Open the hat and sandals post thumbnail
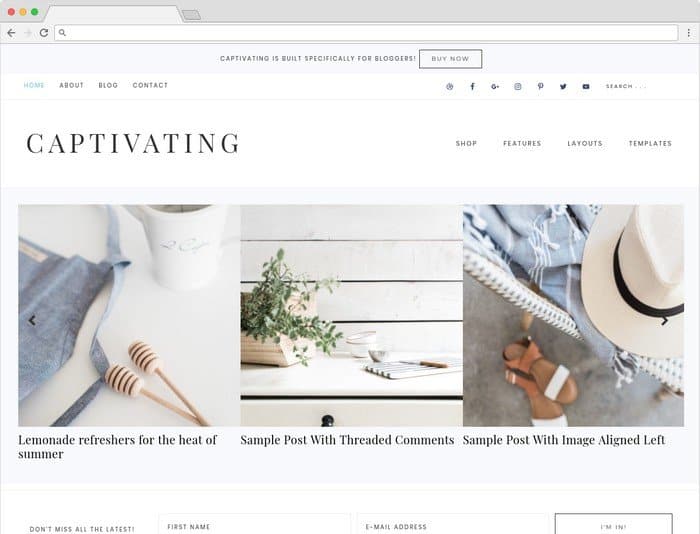 click(x=573, y=315)
